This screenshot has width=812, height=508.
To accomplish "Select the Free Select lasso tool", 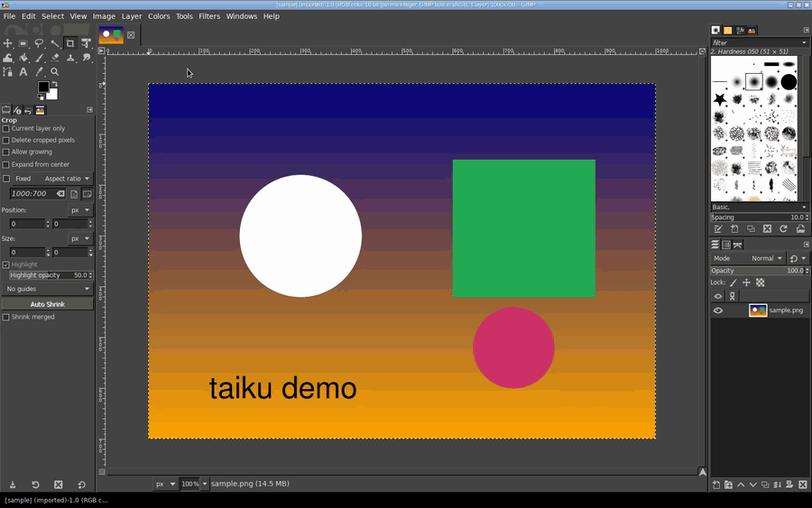I will (x=39, y=43).
